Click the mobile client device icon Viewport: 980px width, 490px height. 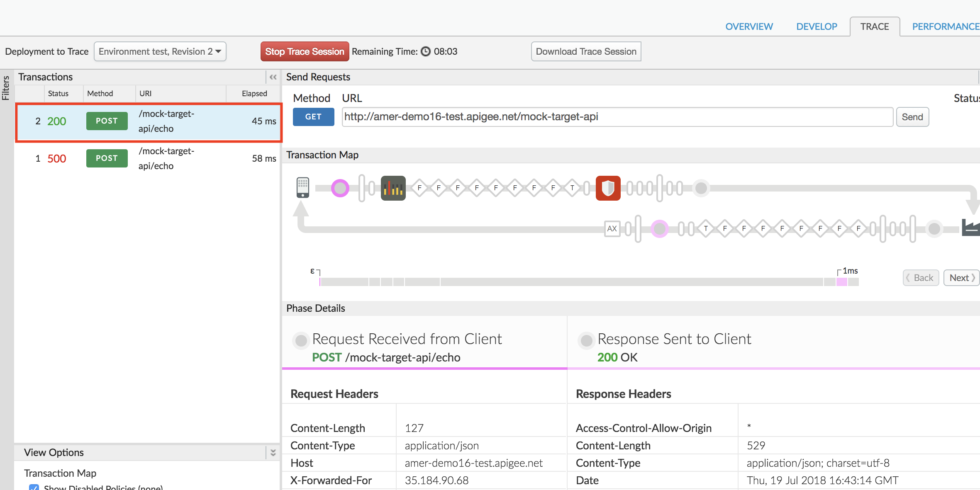pos(303,188)
